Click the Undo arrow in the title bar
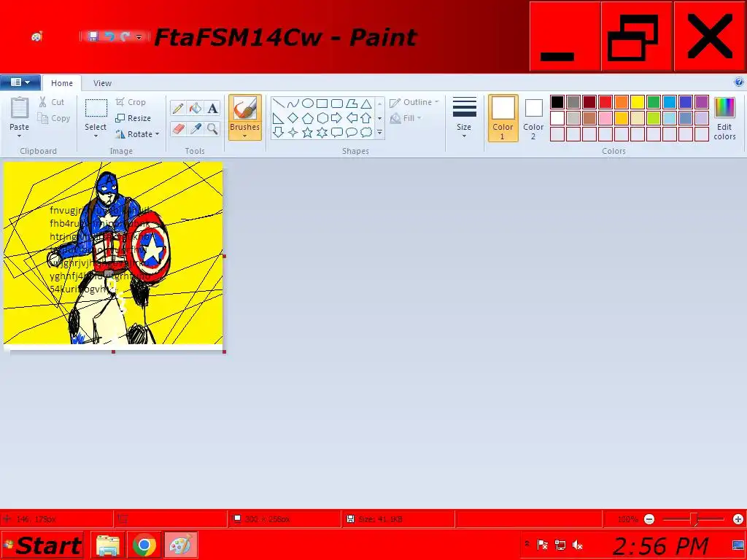Screen dimensions: 747x560 109,36
